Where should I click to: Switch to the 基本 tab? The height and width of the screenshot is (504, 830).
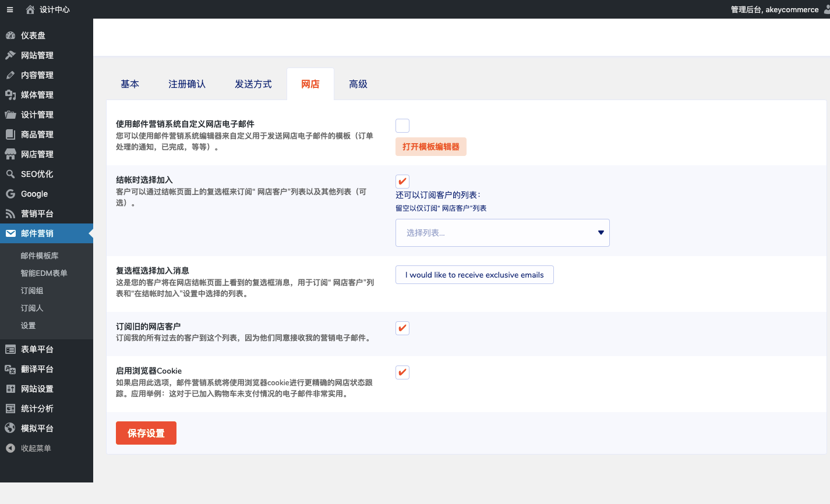point(130,84)
